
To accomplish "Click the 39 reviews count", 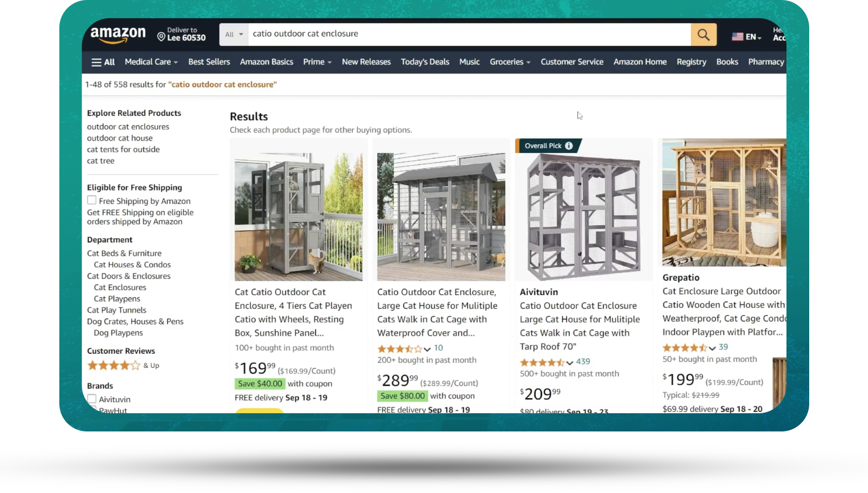I will coord(723,347).
